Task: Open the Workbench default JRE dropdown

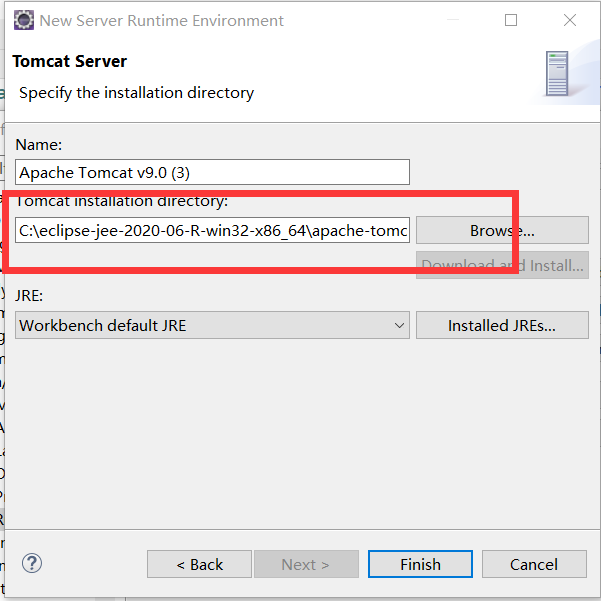Action: point(212,325)
